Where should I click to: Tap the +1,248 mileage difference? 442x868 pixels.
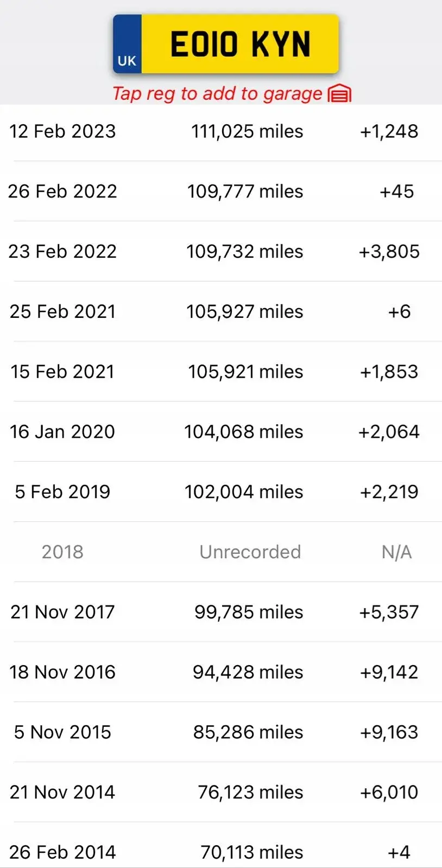point(389,131)
